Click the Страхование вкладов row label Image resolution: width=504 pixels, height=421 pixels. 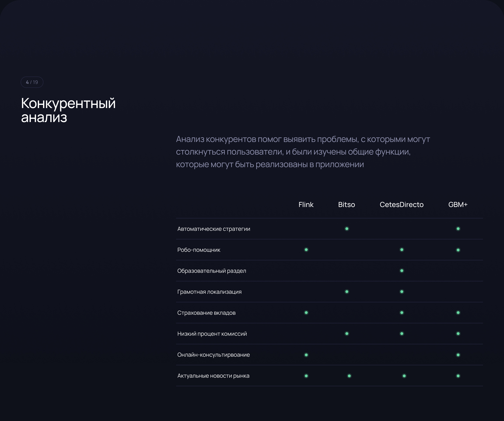[x=206, y=313]
